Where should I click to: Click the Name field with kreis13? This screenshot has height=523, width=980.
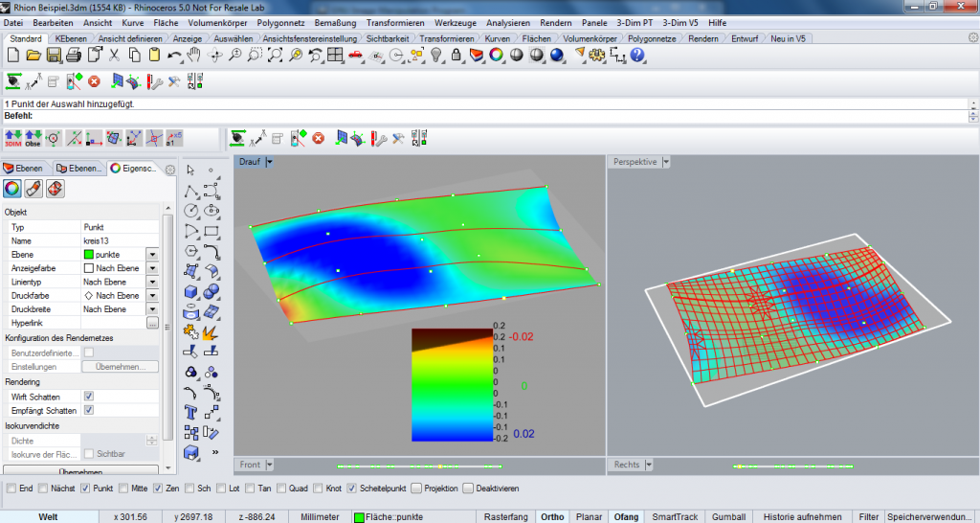pyautogui.click(x=120, y=240)
